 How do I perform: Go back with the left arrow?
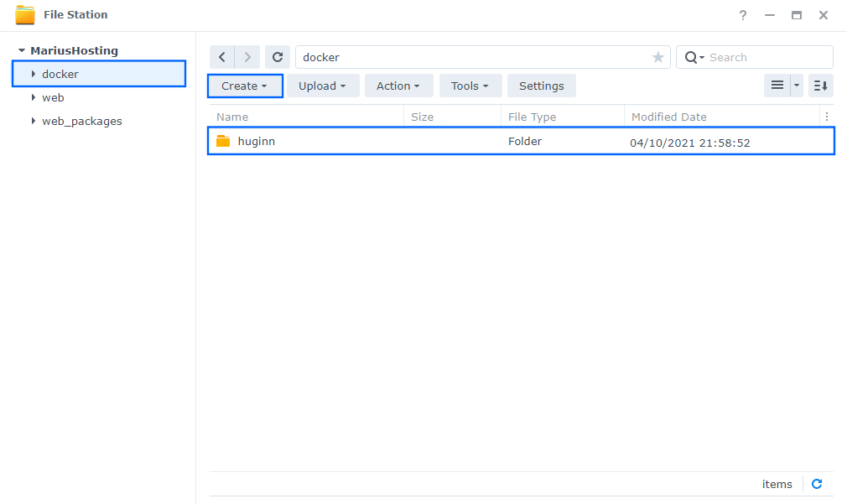(222, 57)
